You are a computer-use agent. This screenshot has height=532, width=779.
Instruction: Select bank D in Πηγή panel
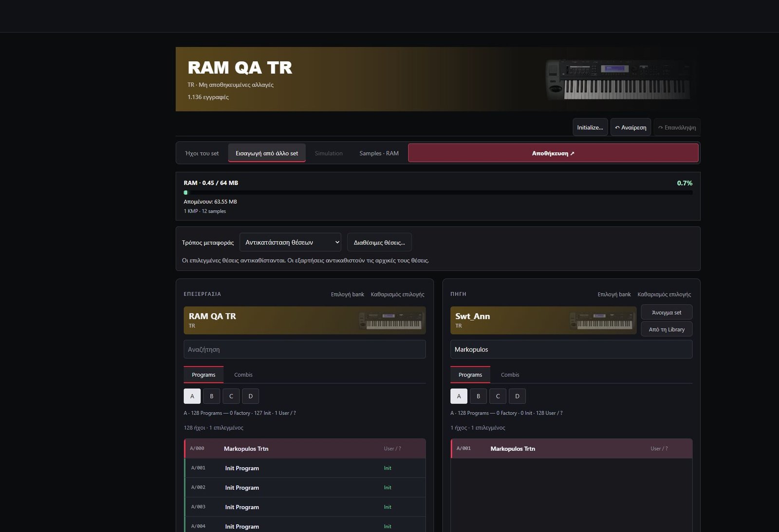click(517, 396)
